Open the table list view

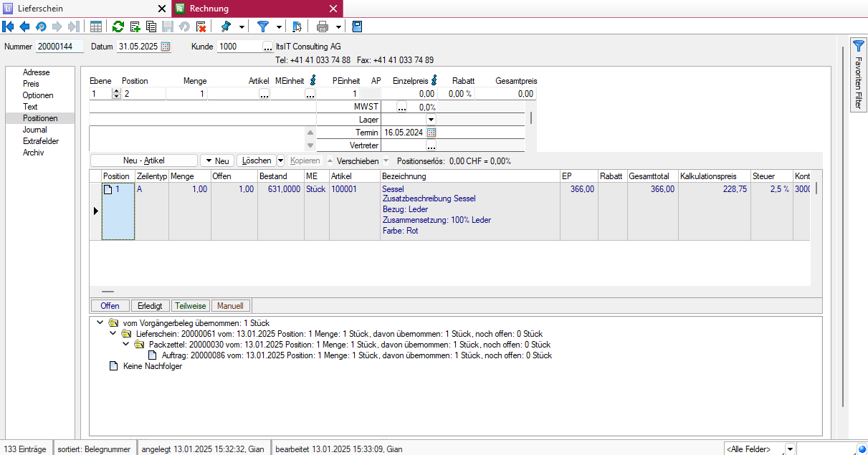coord(95,27)
